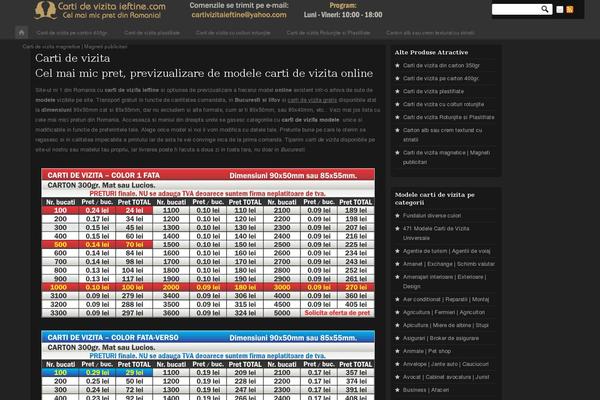Open Agentie de turism category

[x=446, y=251]
